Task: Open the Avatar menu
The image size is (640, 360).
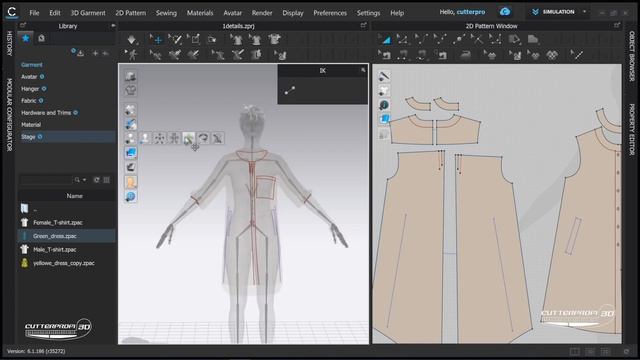Action: (x=232, y=13)
